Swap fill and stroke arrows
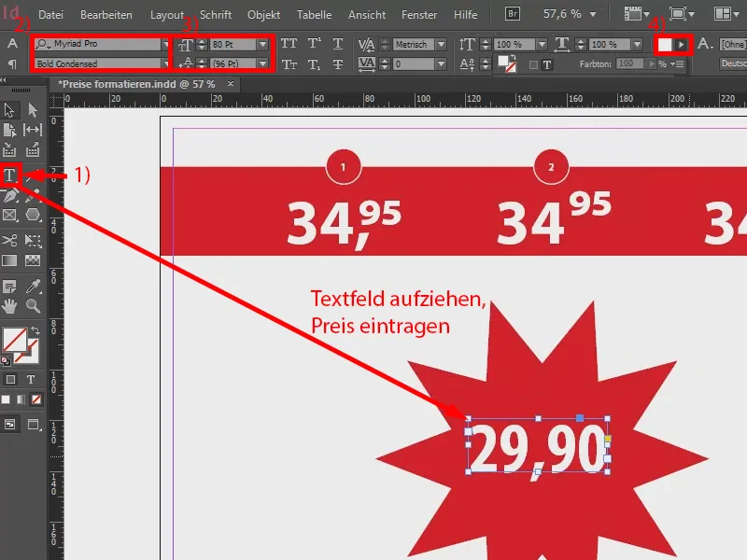The height and width of the screenshot is (560, 747). click(x=35, y=329)
